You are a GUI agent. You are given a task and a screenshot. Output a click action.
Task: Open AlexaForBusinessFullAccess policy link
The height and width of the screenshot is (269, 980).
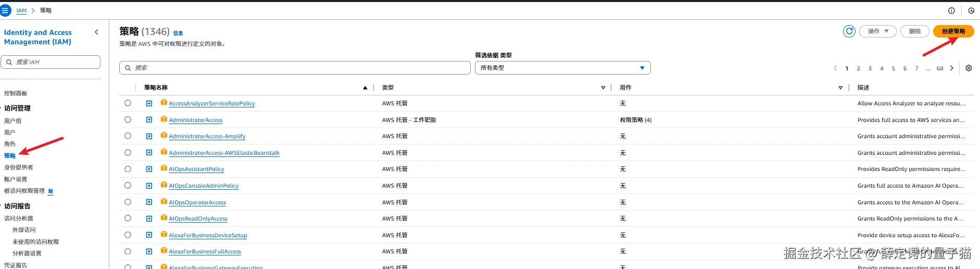pos(205,251)
